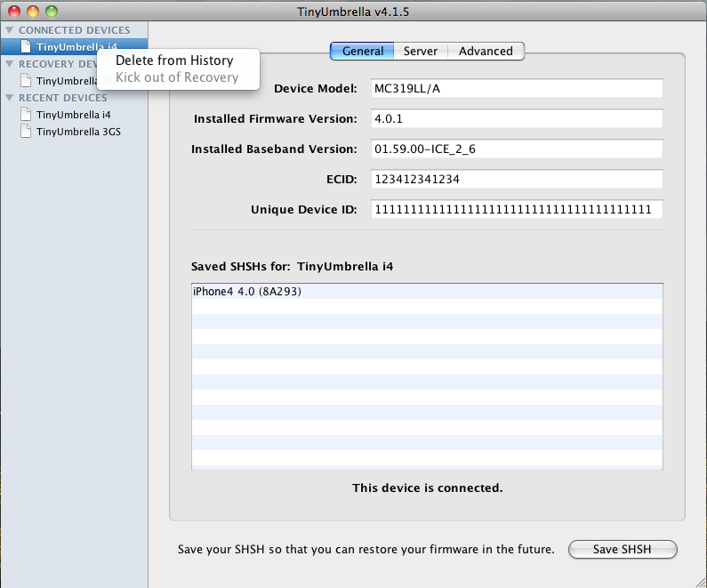Open the Server tab
This screenshot has height=588, width=707.
pyautogui.click(x=420, y=52)
